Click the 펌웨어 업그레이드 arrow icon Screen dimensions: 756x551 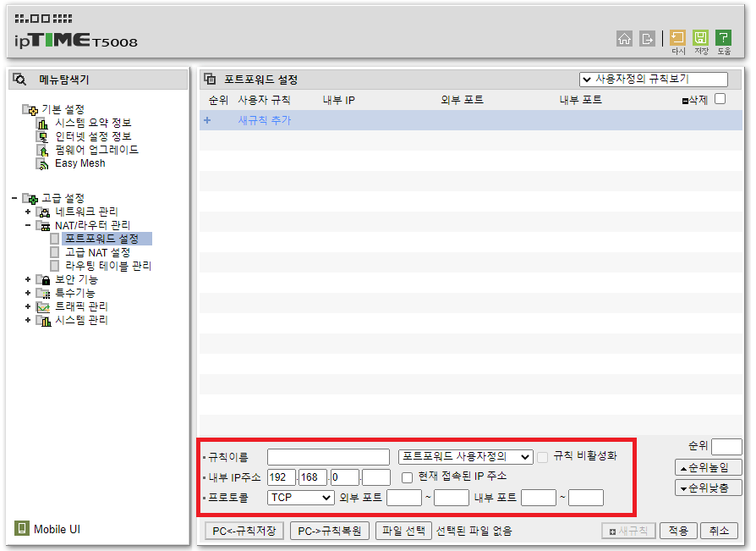[42, 151]
